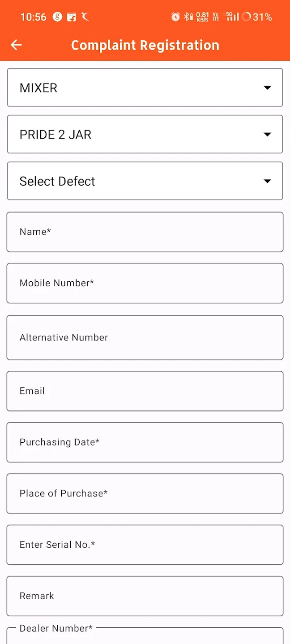The image size is (290, 644).
Task: Tap the clock time in status bar
Action: [x=34, y=17]
